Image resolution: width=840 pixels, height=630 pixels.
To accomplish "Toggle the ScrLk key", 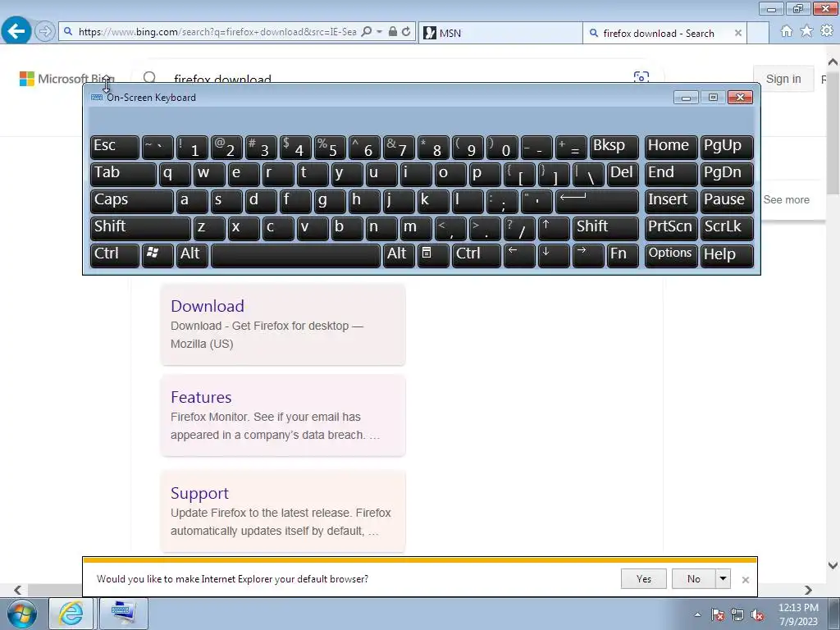I will (x=727, y=227).
